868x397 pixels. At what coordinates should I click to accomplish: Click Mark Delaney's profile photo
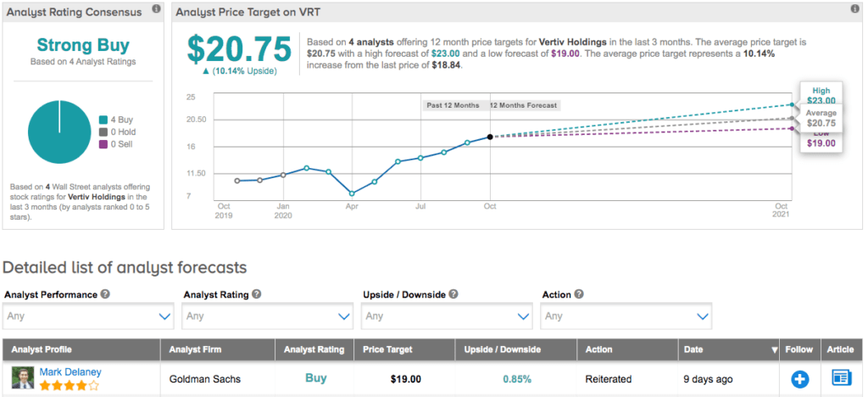coord(22,378)
